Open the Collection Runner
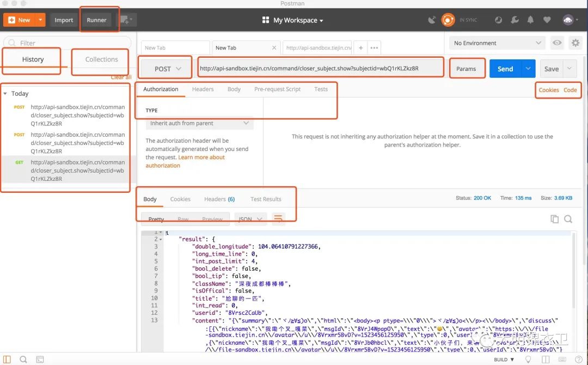The image size is (588, 365). [97, 20]
